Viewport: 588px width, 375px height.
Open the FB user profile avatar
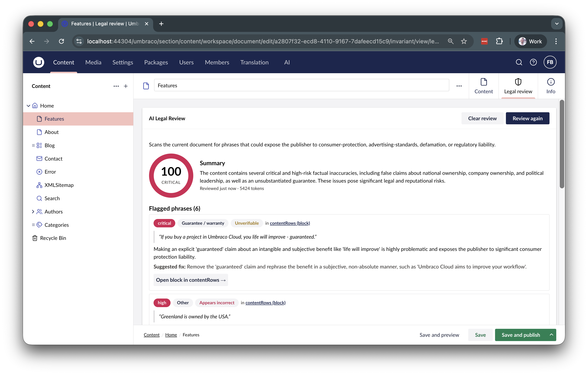click(550, 62)
